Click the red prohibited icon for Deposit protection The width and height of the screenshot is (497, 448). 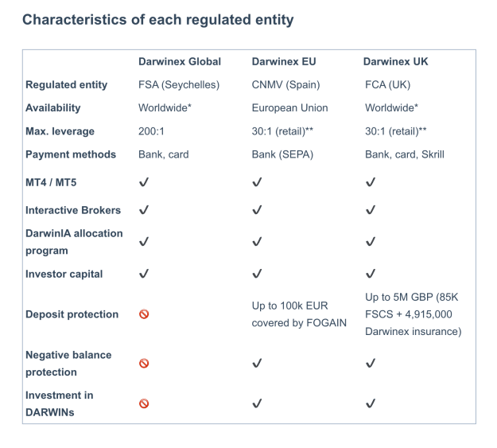tap(144, 314)
